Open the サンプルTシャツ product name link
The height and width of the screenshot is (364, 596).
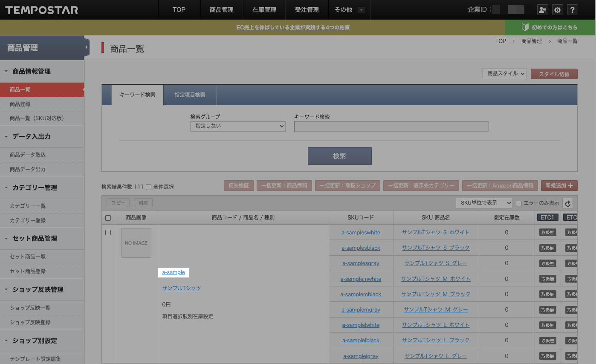182,288
